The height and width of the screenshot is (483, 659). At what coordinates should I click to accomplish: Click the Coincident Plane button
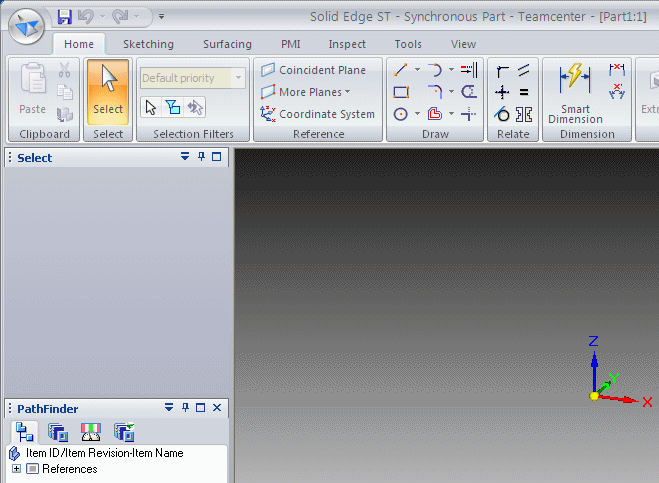(x=313, y=70)
